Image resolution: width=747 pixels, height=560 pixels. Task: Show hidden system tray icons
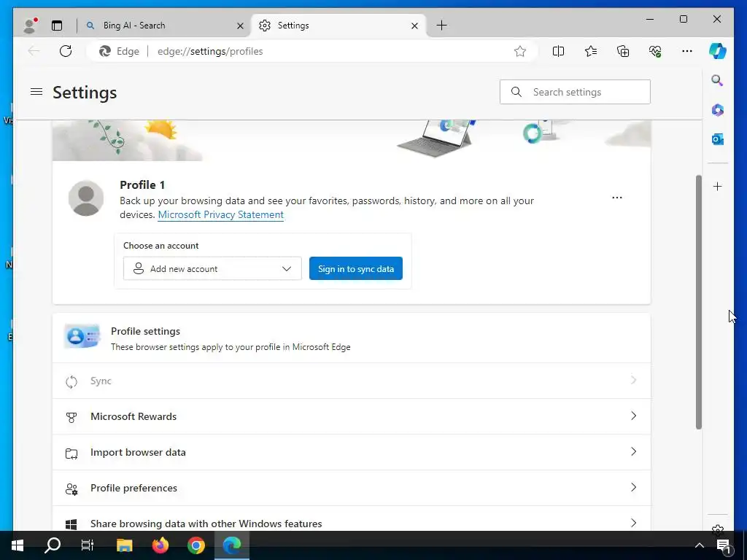click(x=700, y=545)
